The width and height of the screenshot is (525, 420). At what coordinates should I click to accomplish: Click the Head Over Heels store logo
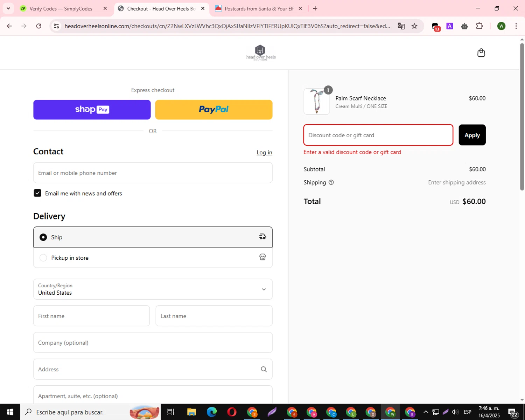coord(261,53)
